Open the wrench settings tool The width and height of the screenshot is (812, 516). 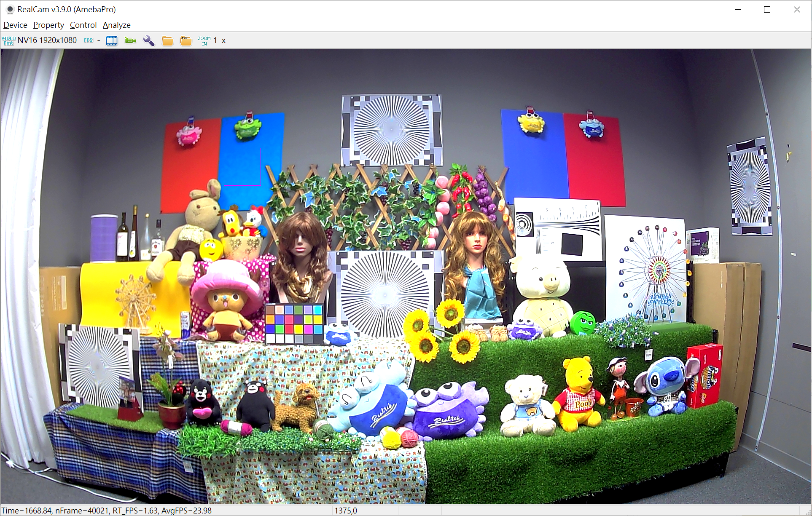point(149,40)
